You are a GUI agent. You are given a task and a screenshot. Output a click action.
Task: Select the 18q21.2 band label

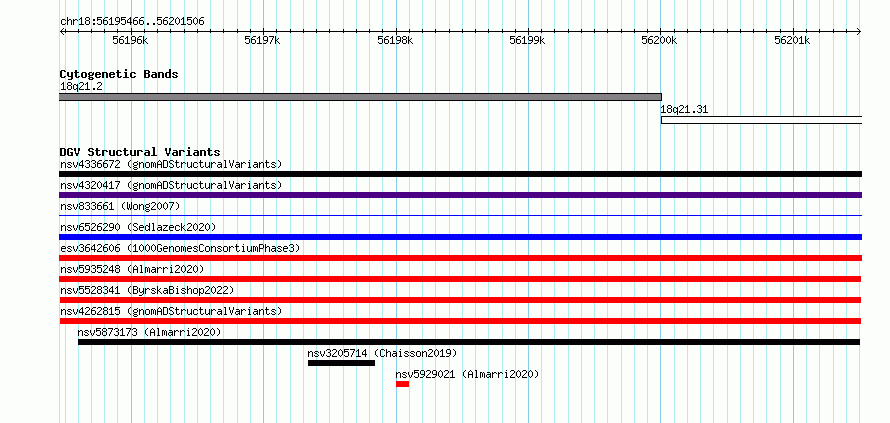81,86
